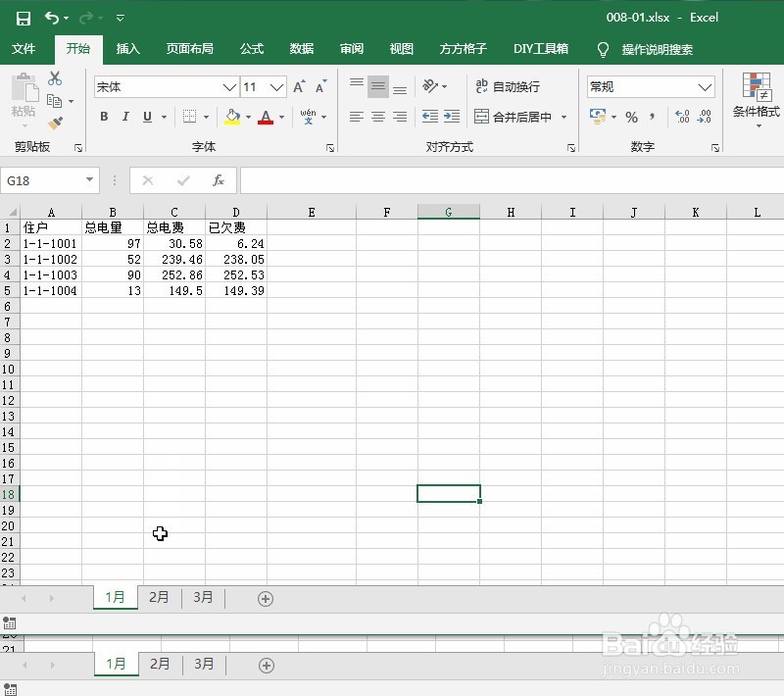The height and width of the screenshot is (696, 784).
Task: Click the Name Box showing G18
Action: [50, 180]
